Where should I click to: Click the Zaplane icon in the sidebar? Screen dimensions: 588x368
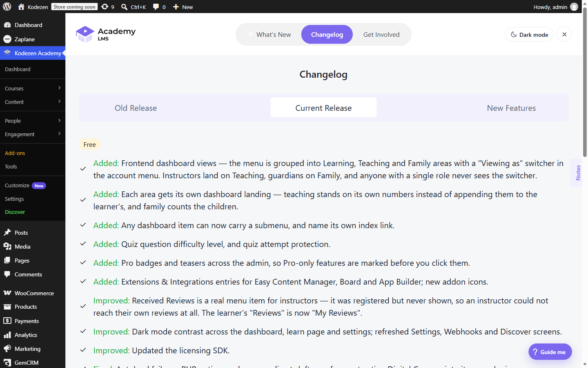click(7, 39)
